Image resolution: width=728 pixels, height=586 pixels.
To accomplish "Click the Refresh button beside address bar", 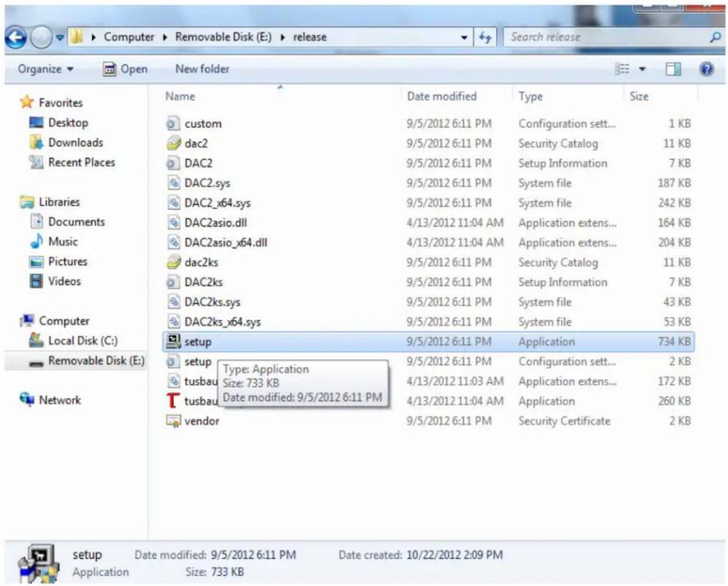I will [485, 38].
